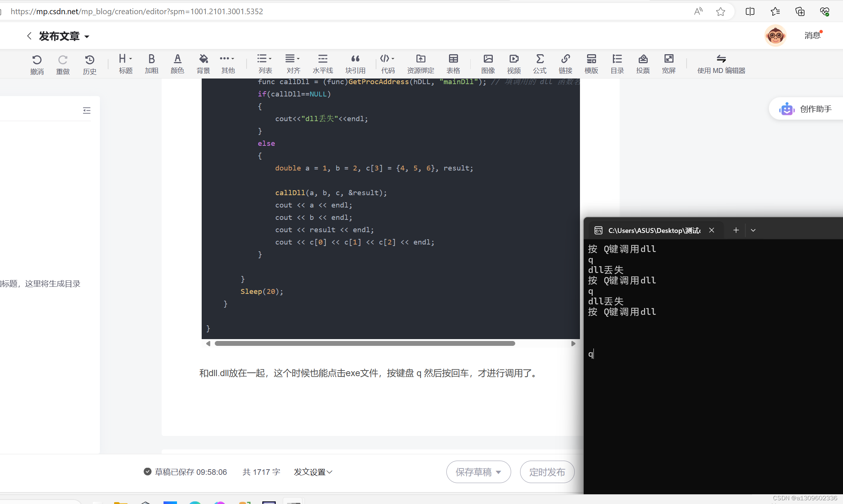
Task: Open the 标题 heading level dropdown
Action: tap(125, 64)
